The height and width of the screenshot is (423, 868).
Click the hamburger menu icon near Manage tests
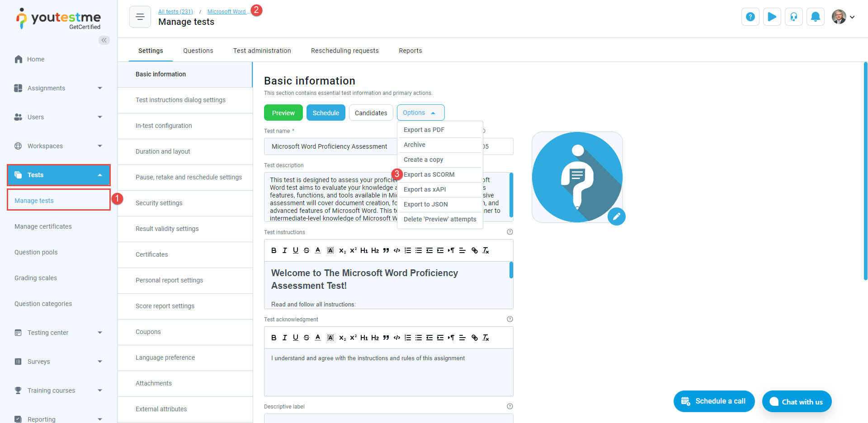click(x=140, y=17)
